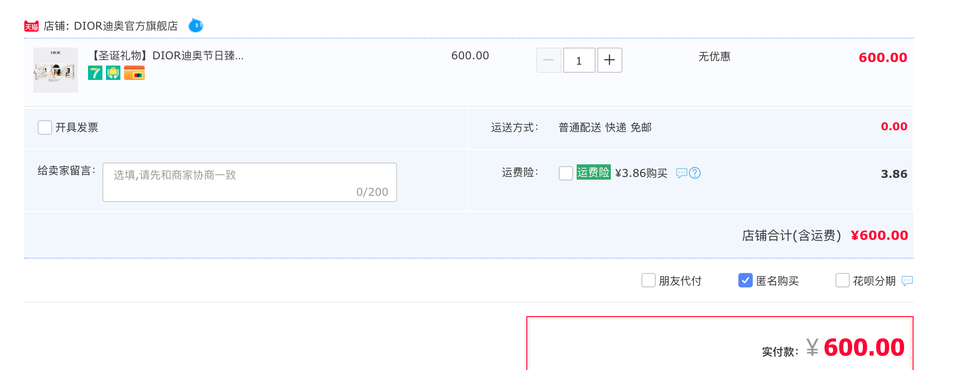This screenshot has height=370, width=980.
Task: Open the DIOR product thumbnail image
Action: (56, 70)
